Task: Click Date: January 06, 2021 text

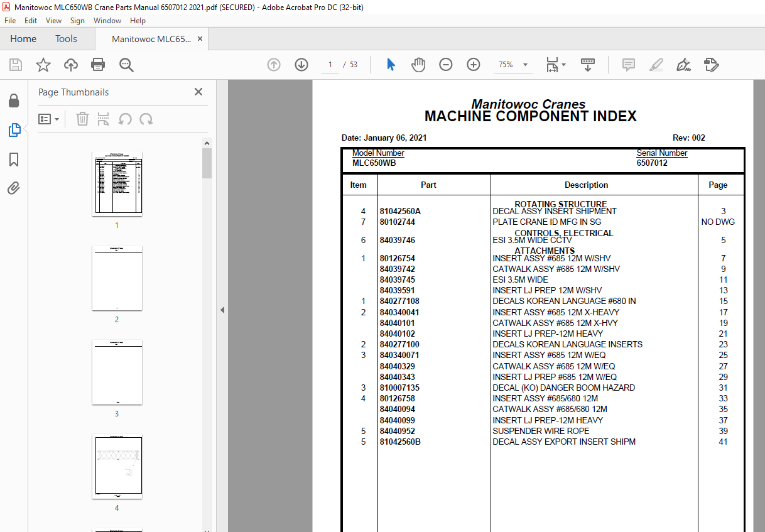Action: coord(384,138)
